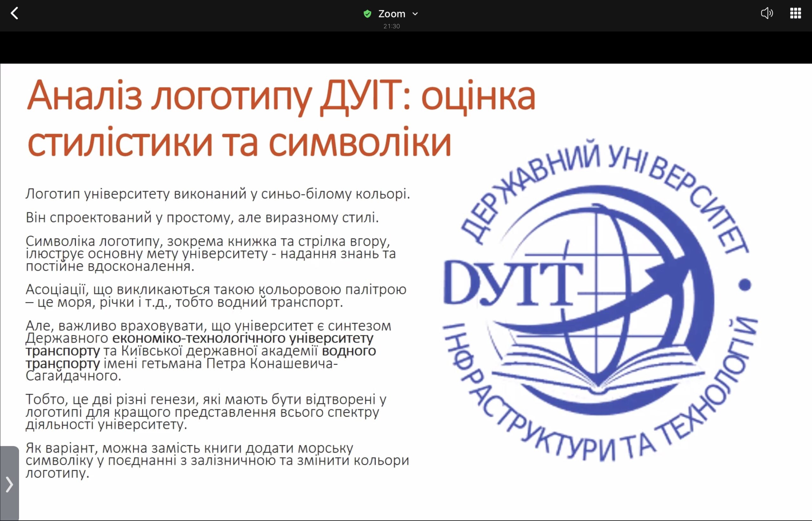Click the paragraph starting 'Як варіант'
Viewport: 812px width, 521px height.
(x=218, y=460)
